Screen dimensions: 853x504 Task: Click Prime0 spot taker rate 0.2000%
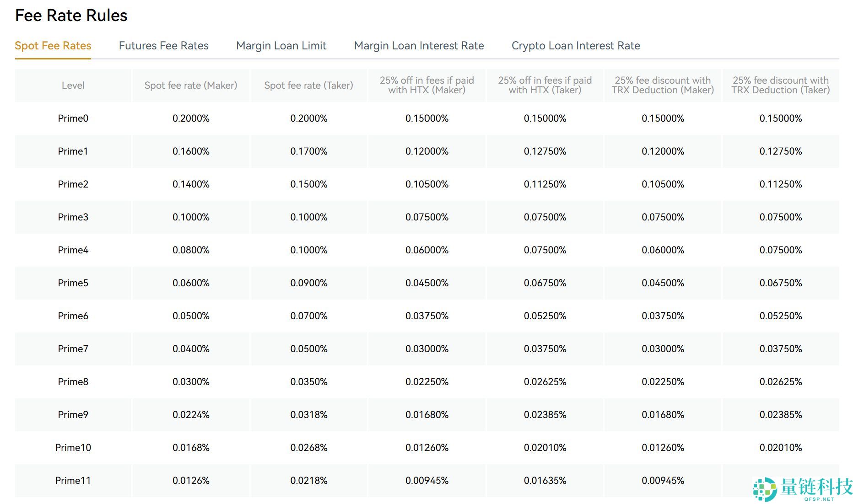pos(309,118)
